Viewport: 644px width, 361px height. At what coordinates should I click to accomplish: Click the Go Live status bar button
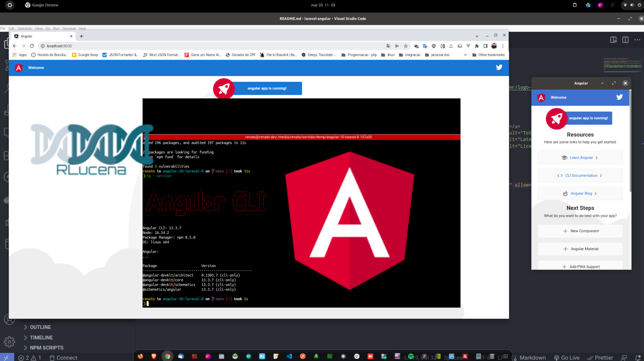point(567,358)
